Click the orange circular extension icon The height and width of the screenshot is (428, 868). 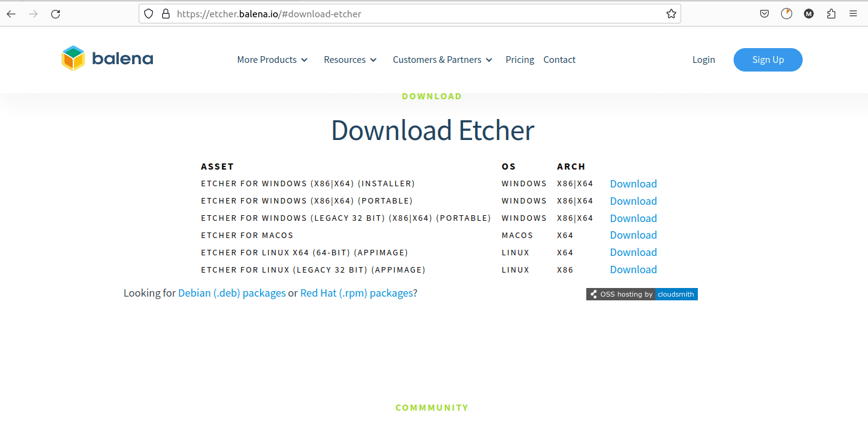[x=787, y=14]
